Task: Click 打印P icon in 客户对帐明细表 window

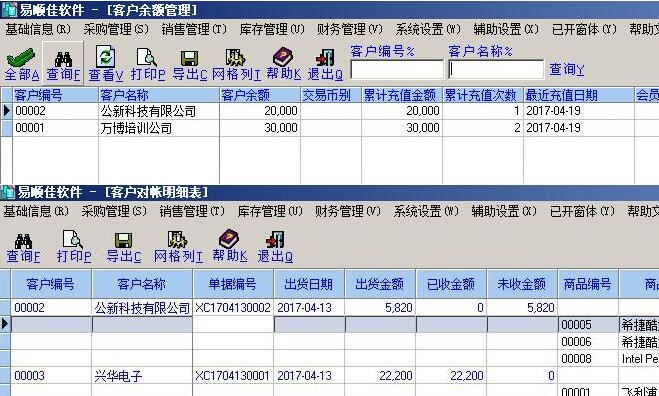Action: 73,239
